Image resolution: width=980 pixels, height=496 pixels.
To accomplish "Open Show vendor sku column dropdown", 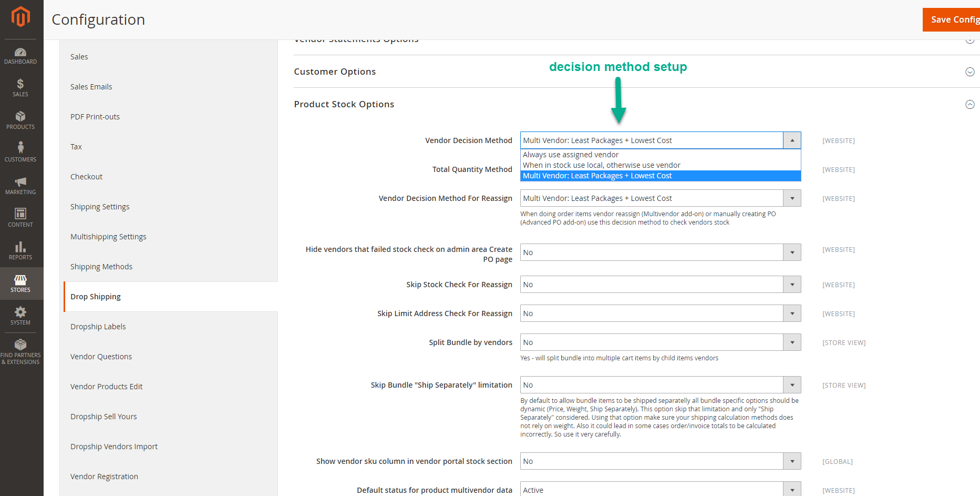I will 661,461.
